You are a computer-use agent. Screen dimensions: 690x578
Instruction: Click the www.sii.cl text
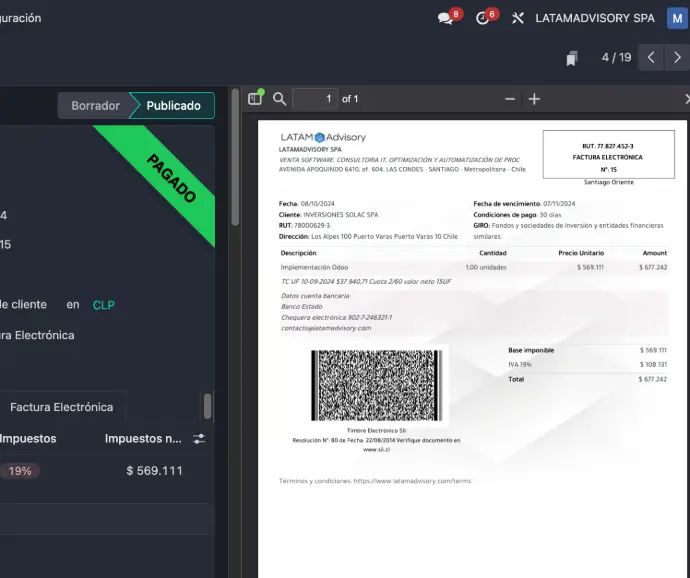point(377,449)
